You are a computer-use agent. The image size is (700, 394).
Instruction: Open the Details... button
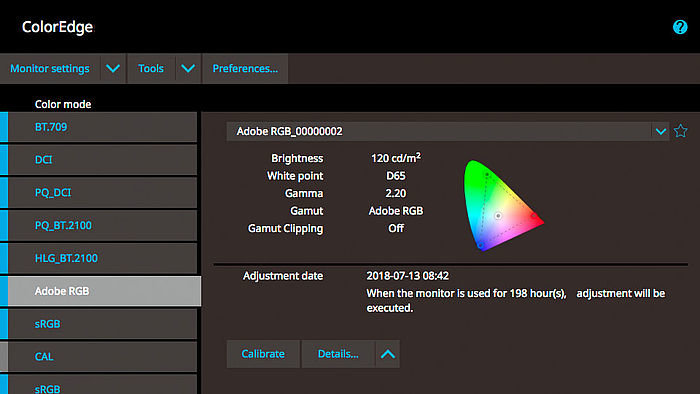point(338,354)
